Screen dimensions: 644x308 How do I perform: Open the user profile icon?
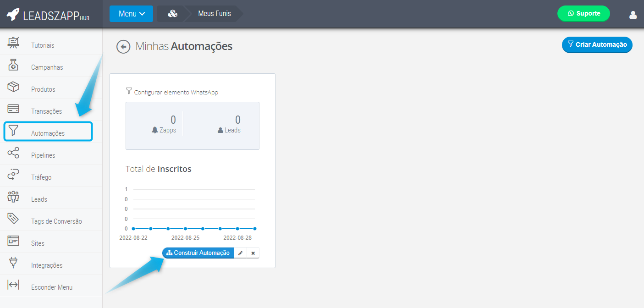(x=633, y=15)
